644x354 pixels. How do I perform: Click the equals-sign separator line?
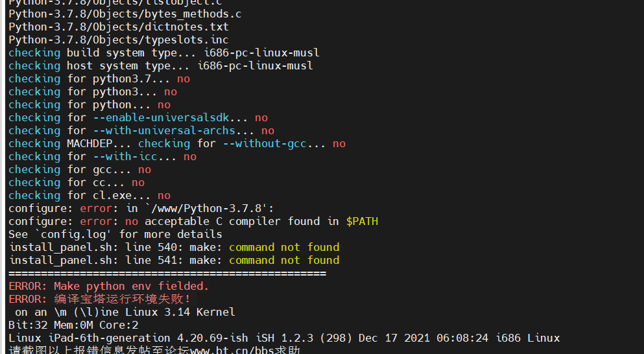tap(167, 273)
